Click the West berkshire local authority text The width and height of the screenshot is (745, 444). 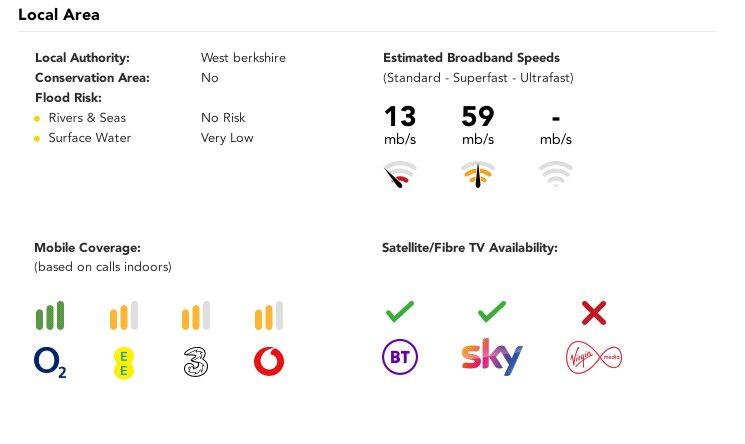[x=243, y=58]
